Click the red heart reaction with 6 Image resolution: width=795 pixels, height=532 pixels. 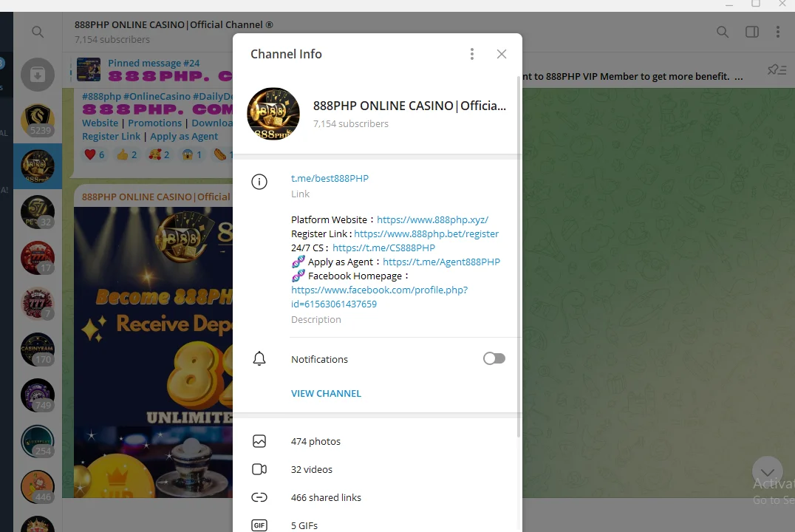95,154
